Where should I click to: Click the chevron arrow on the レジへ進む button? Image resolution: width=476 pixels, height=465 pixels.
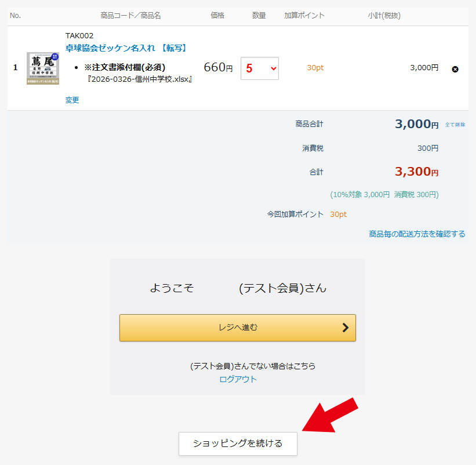[346, 328]
